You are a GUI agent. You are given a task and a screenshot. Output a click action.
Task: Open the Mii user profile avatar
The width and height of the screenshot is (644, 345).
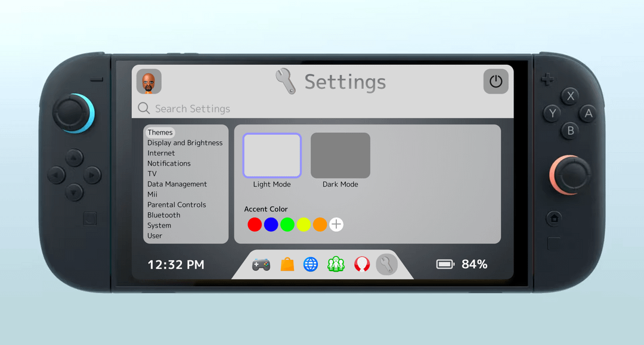tap(149, 82)
